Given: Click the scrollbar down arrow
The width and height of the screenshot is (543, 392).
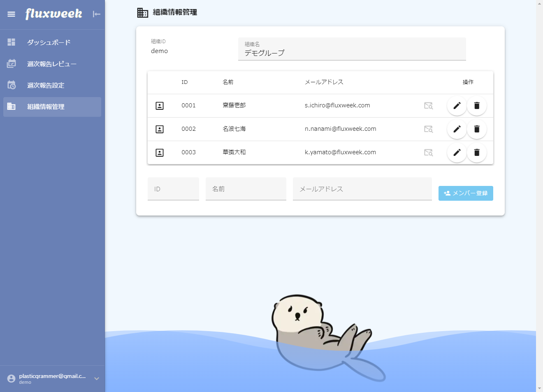Looking at the screenshot, I should 539,388.
